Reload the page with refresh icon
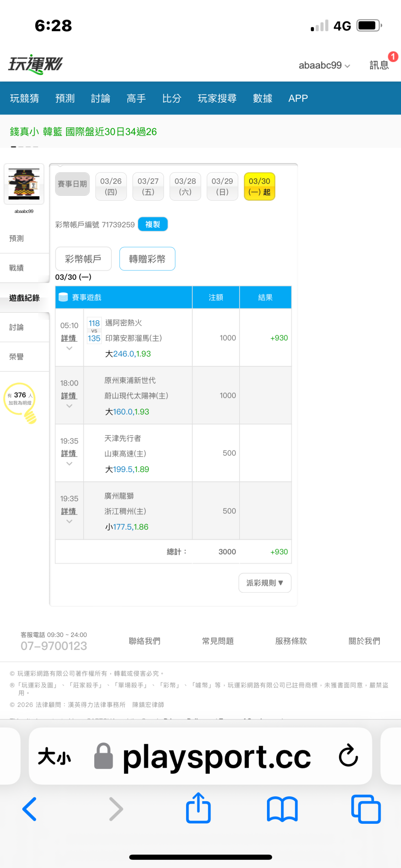This screenshot has height=868, width=401. [x=348, y=755]
